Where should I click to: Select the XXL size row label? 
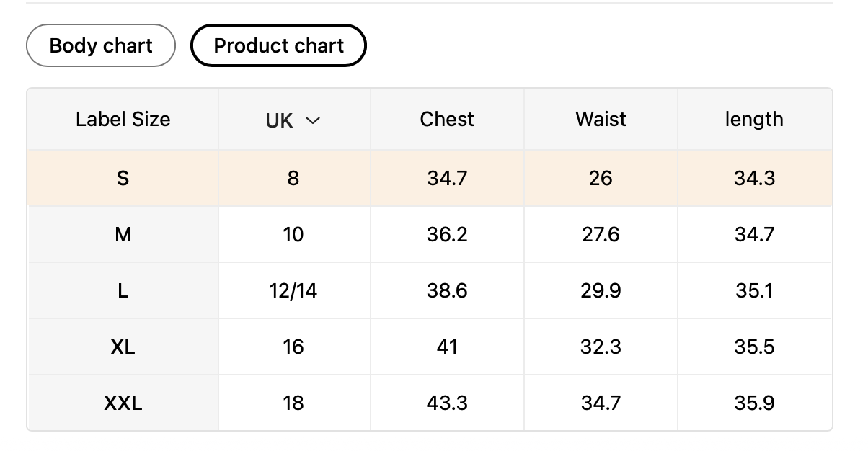coord(123,403)
